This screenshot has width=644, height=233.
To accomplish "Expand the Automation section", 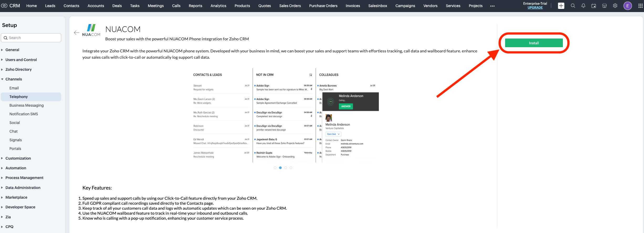I will coord(16,168).
